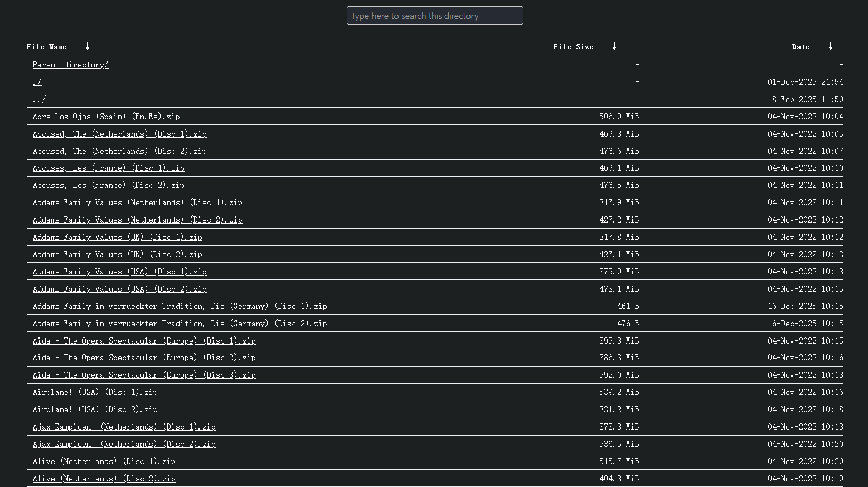
Task: Sort the listing by File Name header
Action: 47,47
